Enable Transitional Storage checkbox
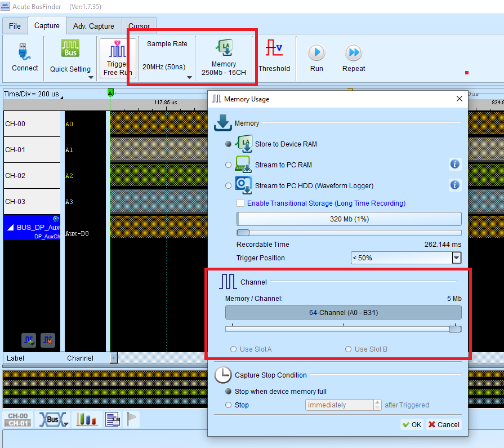Screen dimensions: 504x448 point(240,203)
